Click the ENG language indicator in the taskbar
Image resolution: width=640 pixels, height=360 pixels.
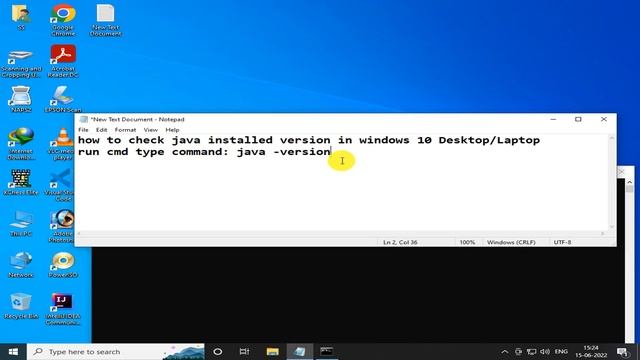pyautogui.click(x=561, y=351)
